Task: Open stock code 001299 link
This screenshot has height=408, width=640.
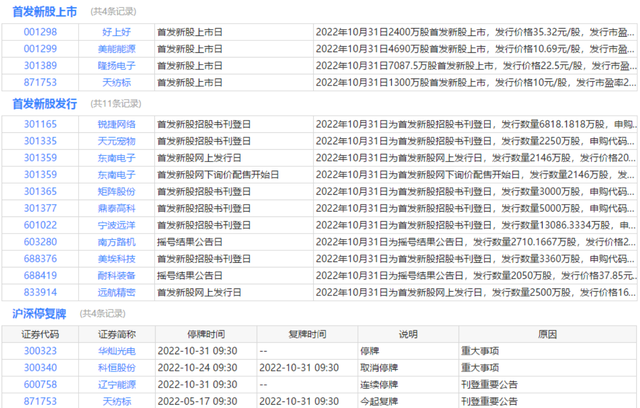Action: click(40, 49)
